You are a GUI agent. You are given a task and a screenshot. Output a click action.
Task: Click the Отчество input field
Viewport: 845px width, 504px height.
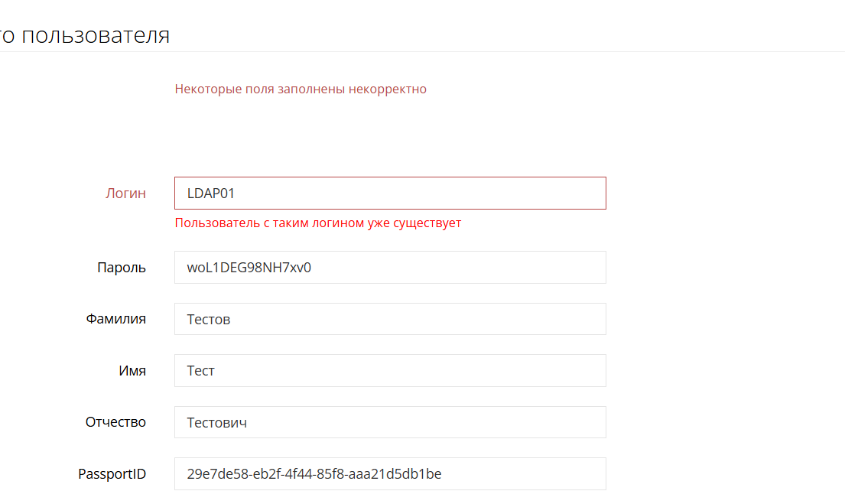459,422
